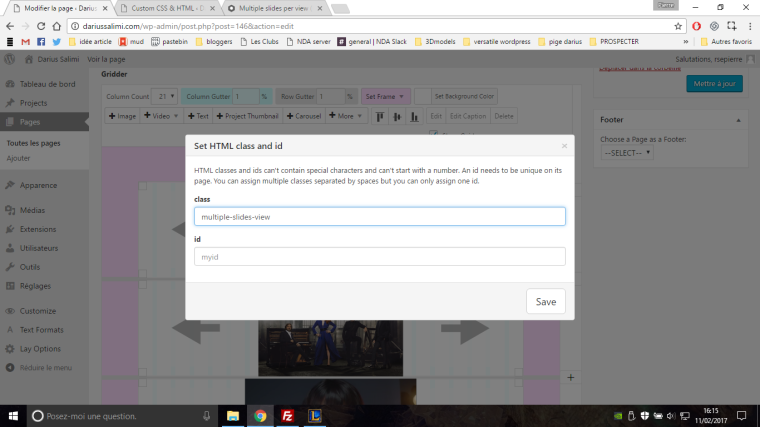Image resolution: width=760 pixels, height=427 pixels.
Task: Click the Set Background Color swatch
Action: [423, 96]
